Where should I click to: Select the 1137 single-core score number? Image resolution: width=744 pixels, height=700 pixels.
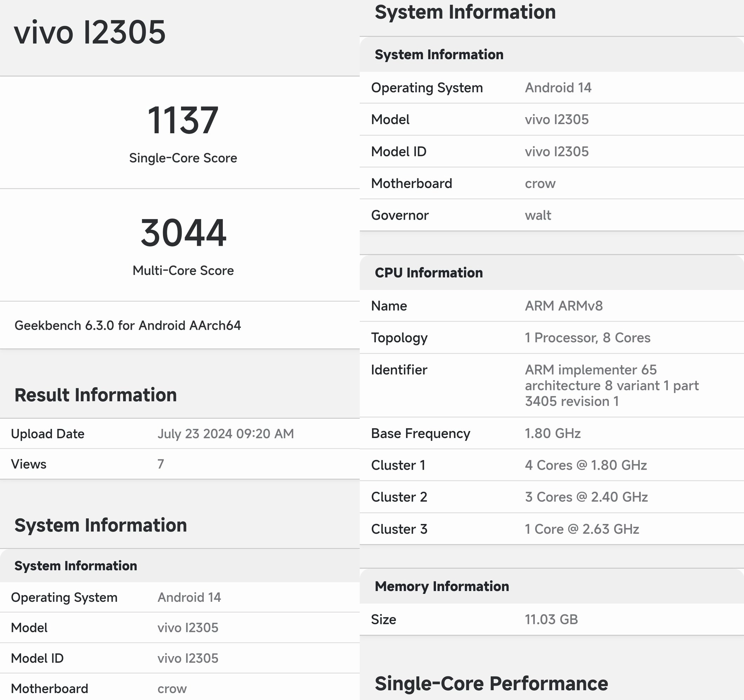click(x=183, y=120)
